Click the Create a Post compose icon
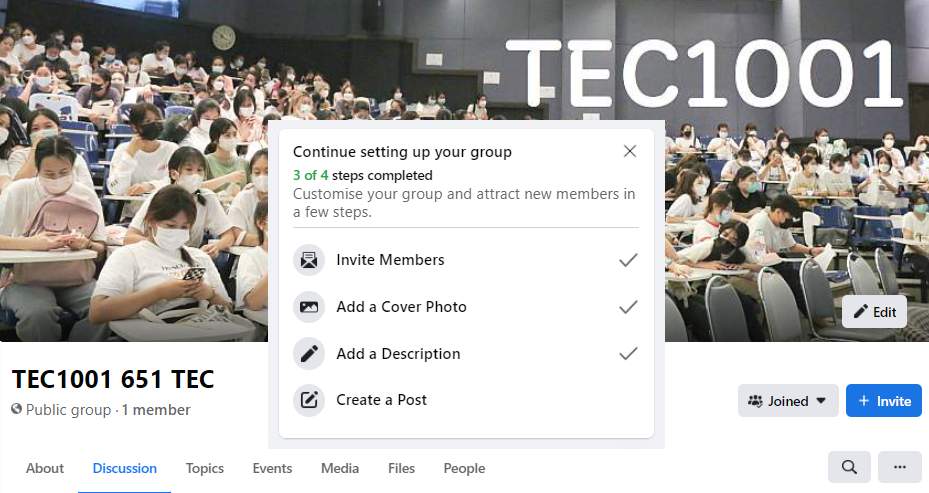The width and height of the screenshot is (929, 493). click(x=310, y=400)
